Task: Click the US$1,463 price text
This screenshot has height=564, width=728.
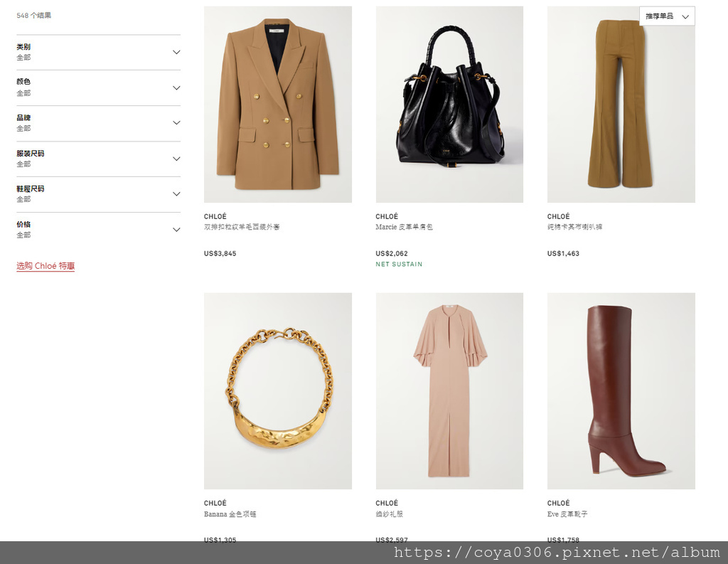Action: pos(563,254)
